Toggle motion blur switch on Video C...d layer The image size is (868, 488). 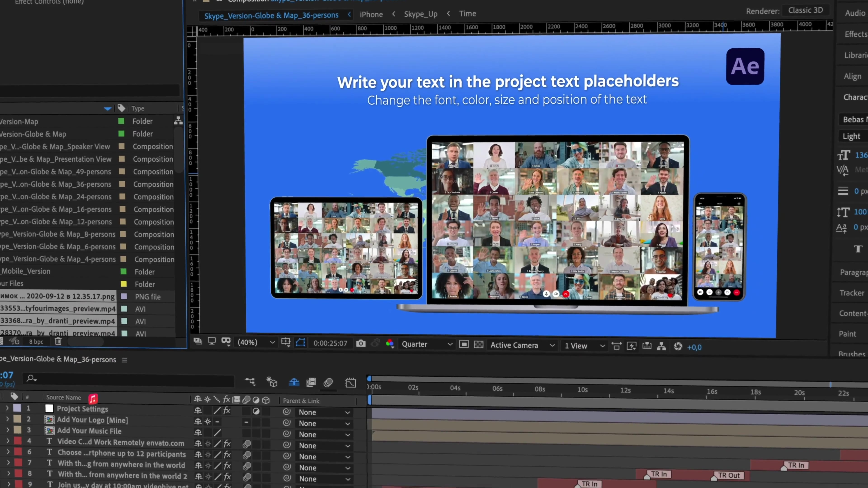(247, 444)
